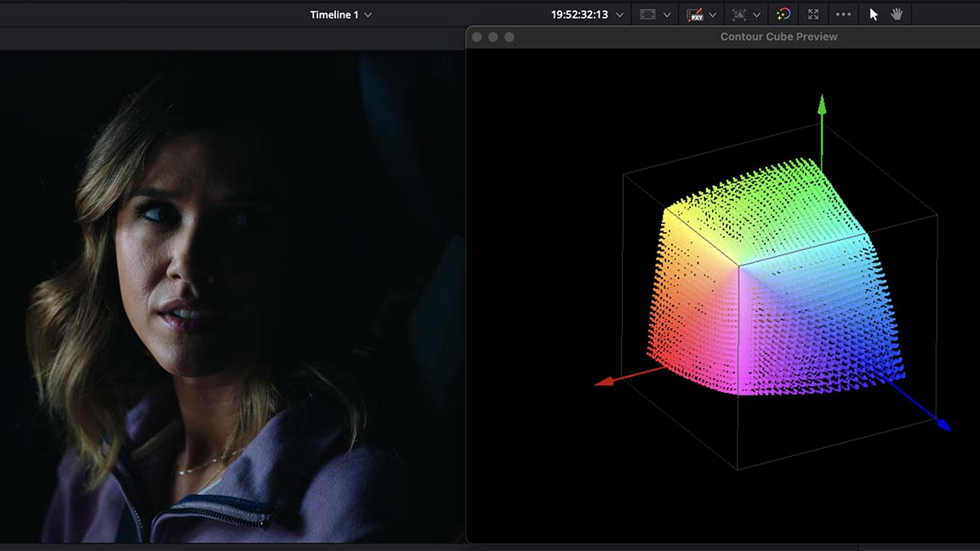This screenshot has height=551, width=980.
Task: Select the hand pan tool
Action: (x=897, y=14)
